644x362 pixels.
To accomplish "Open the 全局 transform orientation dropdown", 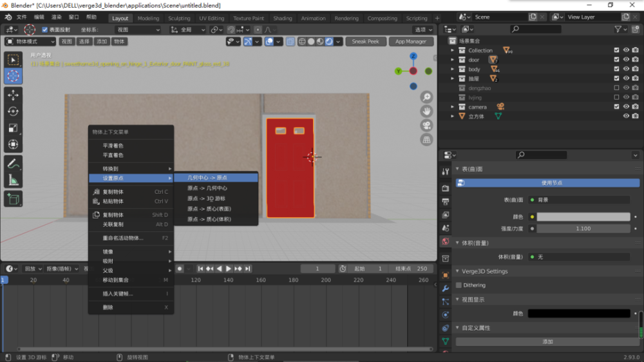I will pyautogui.click(x=187, y=30).
